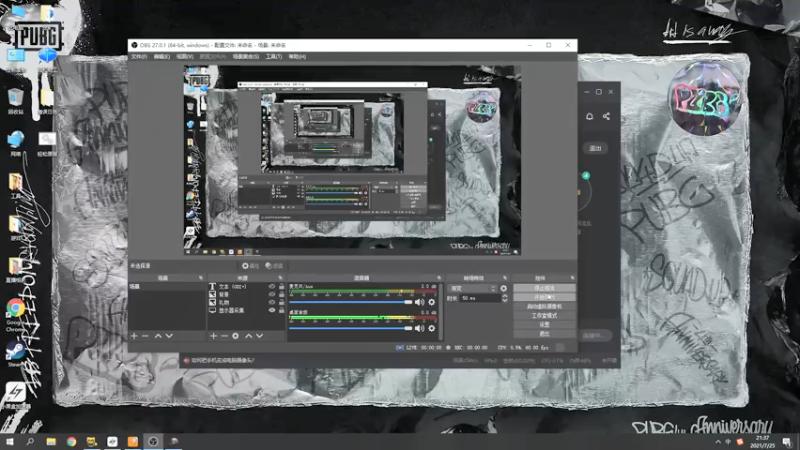The height and width of the screenshot is (450, 800).
Task: Open File Explorer from taskbar
Action: 51,441
